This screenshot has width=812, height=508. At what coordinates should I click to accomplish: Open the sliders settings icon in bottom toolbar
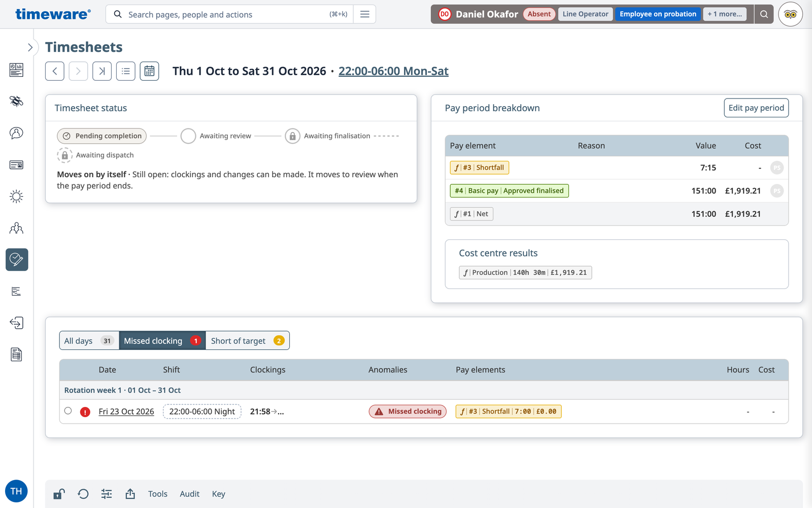click(107, 494)
